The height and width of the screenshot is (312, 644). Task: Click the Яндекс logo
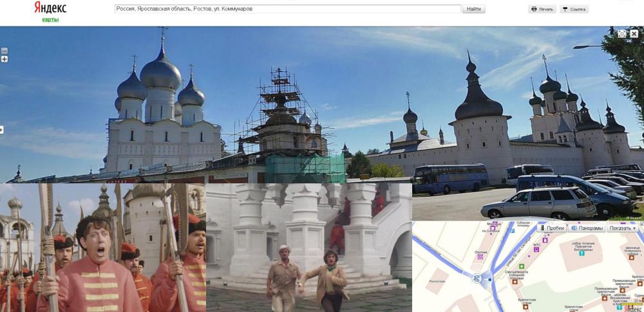click(50, 8)
